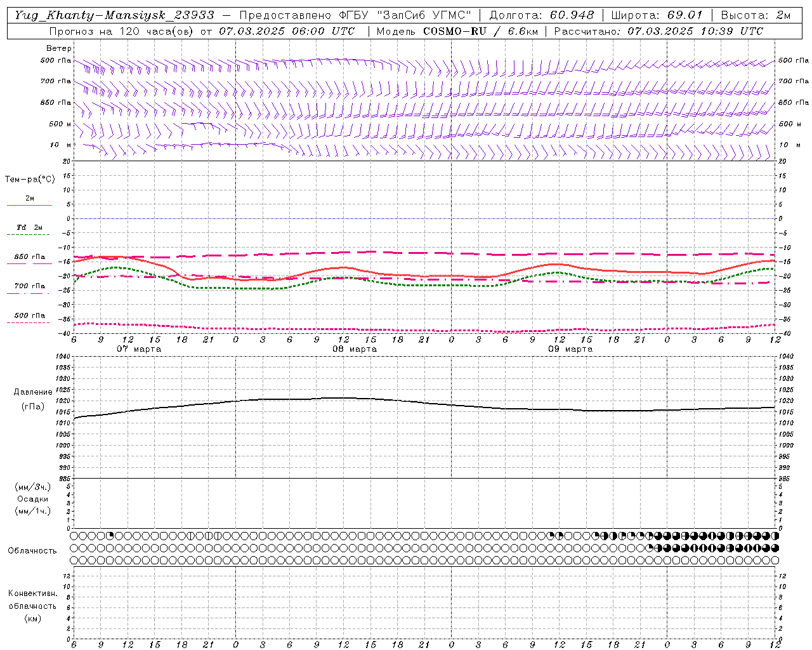This screenshot has height=650, width=812.
Task: Click the '(мм/1ч.)' precipitation unit label
Action: (32, 511)
